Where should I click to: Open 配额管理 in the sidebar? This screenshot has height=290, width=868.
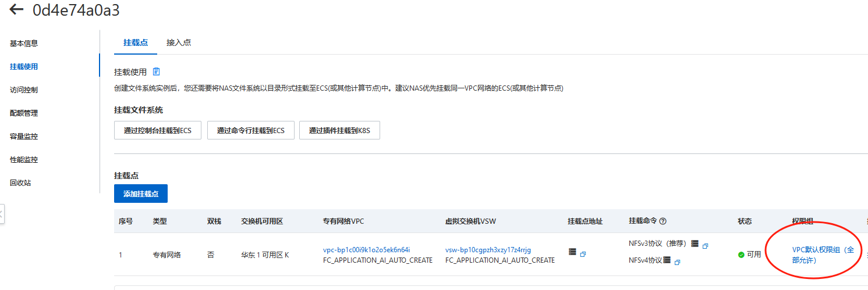pyautogui.click(x=24, y=113)
